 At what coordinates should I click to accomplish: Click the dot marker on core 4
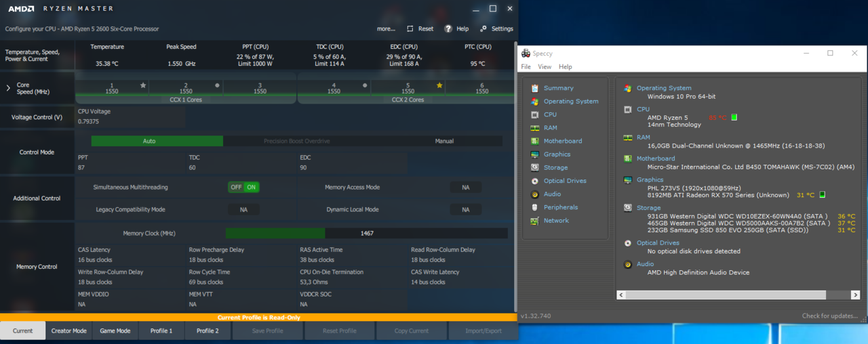coord(365,85)
